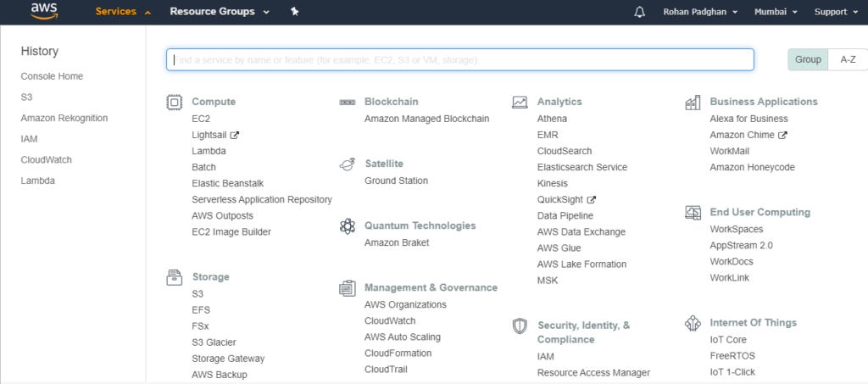Collapse the Services menu
The width and height of the screenshot is (868, 384).
pos(123,12)
